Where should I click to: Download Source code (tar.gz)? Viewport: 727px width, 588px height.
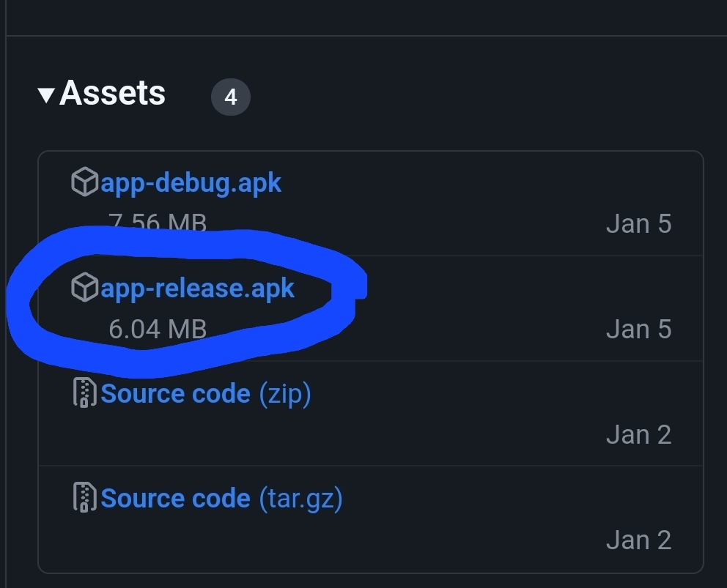pyautogui.click(x=221, y=499)
